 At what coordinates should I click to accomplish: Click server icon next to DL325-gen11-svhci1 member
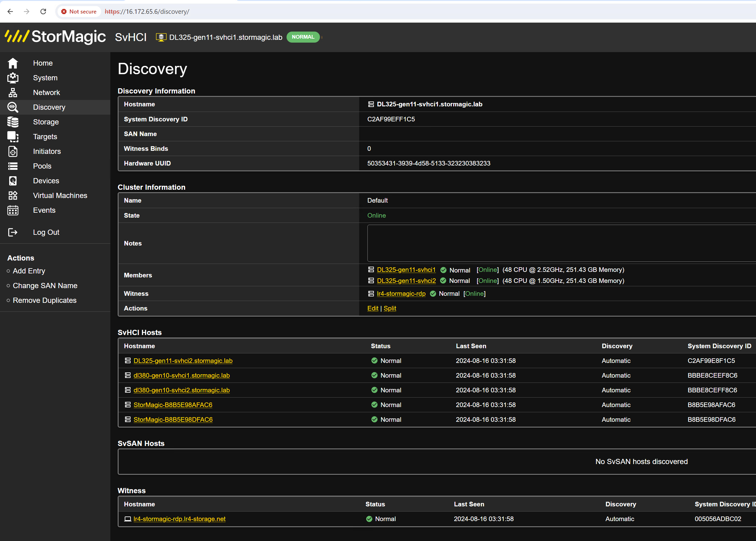point(371,269)
